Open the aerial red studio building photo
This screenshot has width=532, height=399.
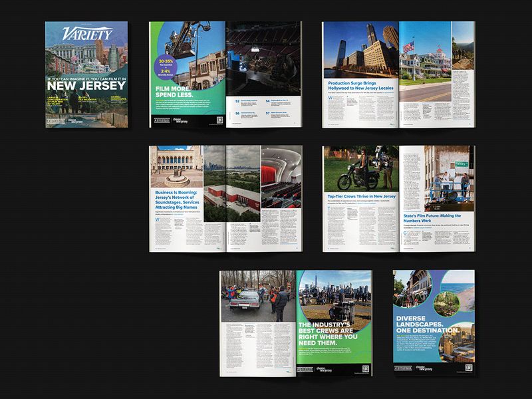click(x=232, y=184)
